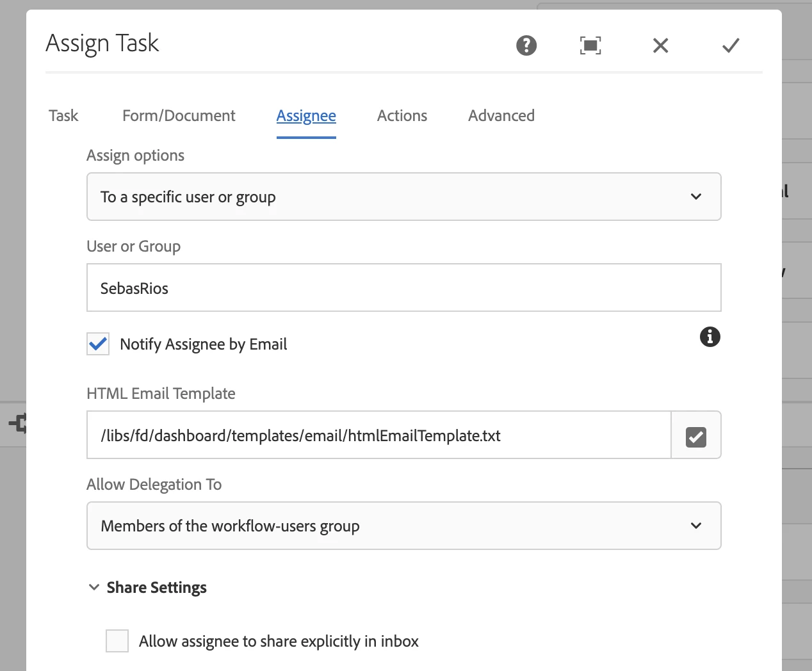
Task: Uncheck Notify Assignee by Email
Action: pos(99,344)
